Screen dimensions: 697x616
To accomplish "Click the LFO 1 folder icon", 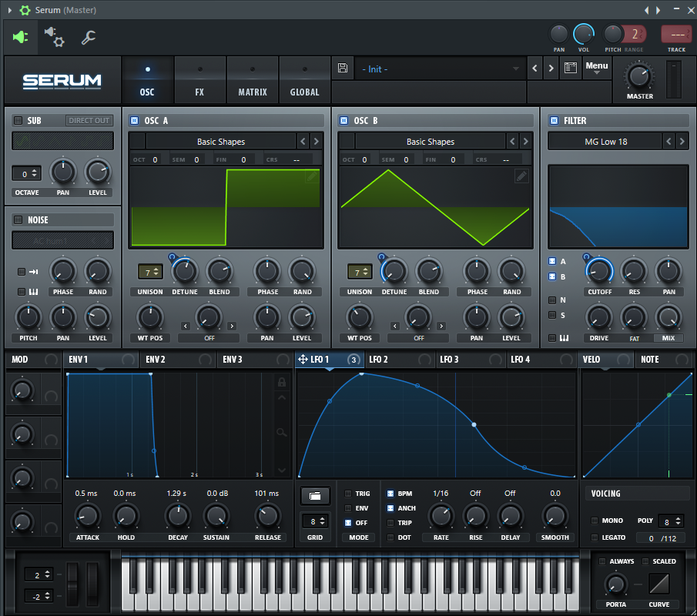I will pos(315,496).
